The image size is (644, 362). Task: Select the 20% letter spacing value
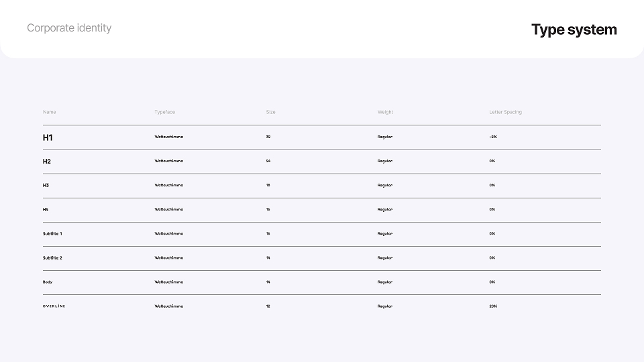point(493,306)
